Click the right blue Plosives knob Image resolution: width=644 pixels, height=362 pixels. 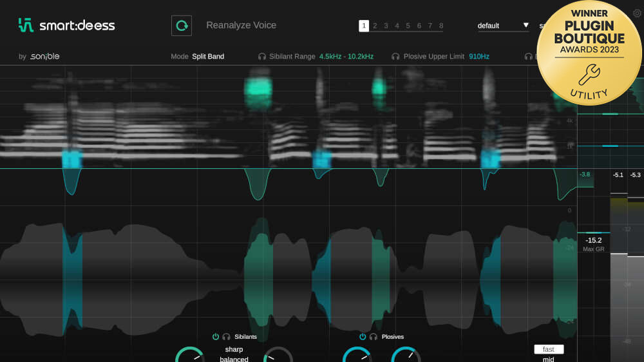[x=406, y=355]
